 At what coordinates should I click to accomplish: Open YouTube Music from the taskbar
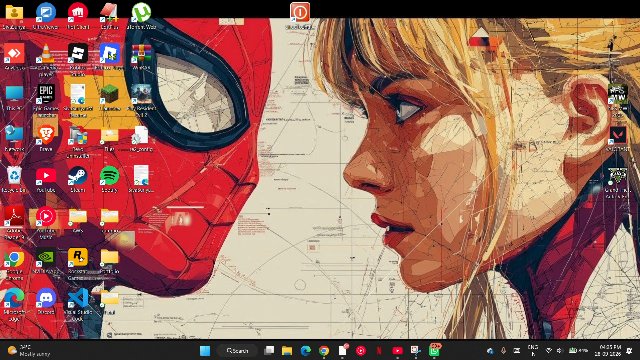pos(361,351)
